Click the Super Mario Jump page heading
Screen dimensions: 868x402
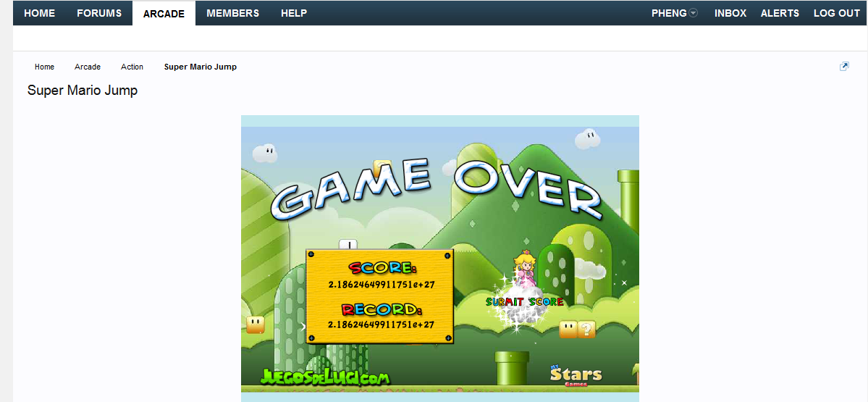point(83,91)
